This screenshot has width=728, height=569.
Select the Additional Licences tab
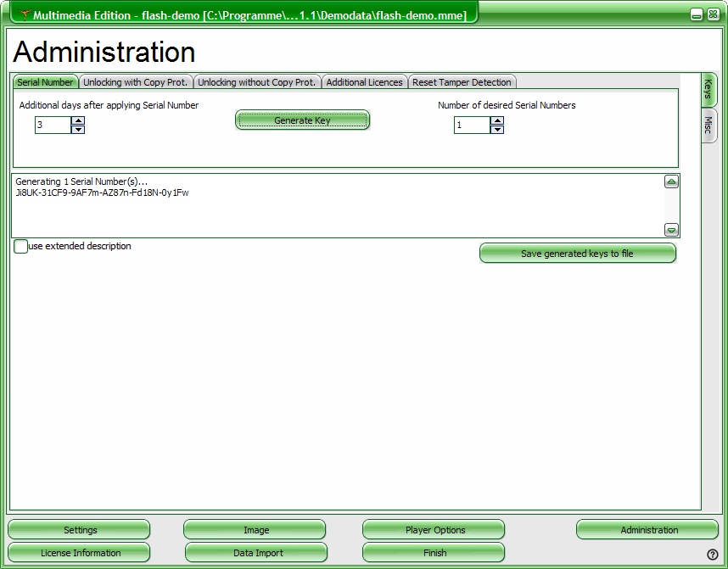[x=364, y=82]
